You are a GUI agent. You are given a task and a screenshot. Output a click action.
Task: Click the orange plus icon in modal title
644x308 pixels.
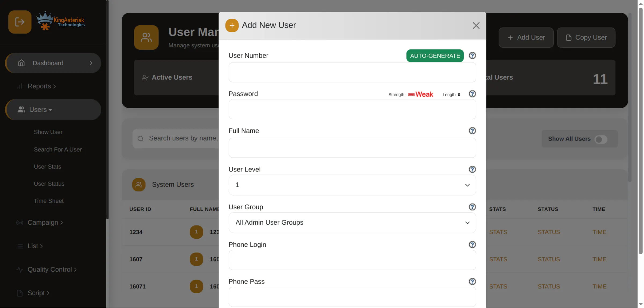click(x=232, y=26)
